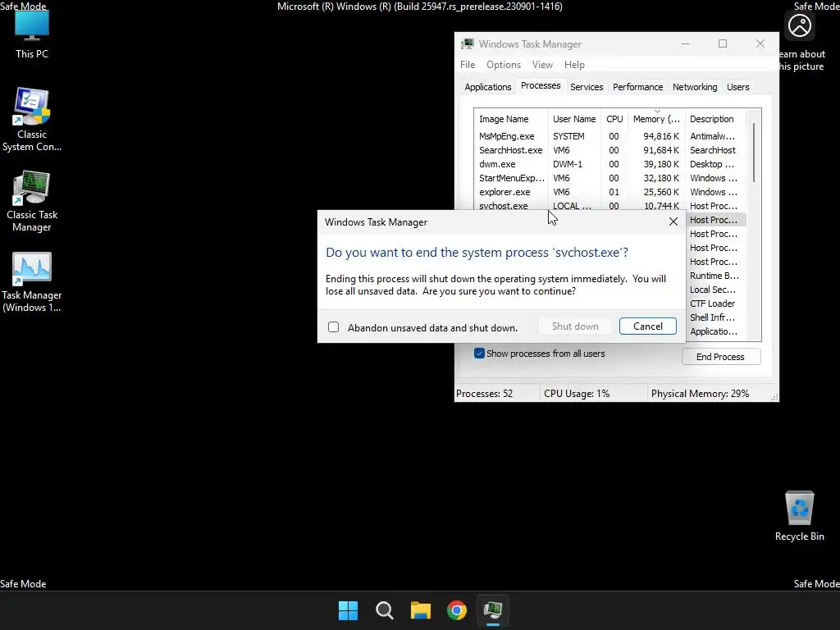
Task: Click the Shut down button
Action: pos(575,326)
